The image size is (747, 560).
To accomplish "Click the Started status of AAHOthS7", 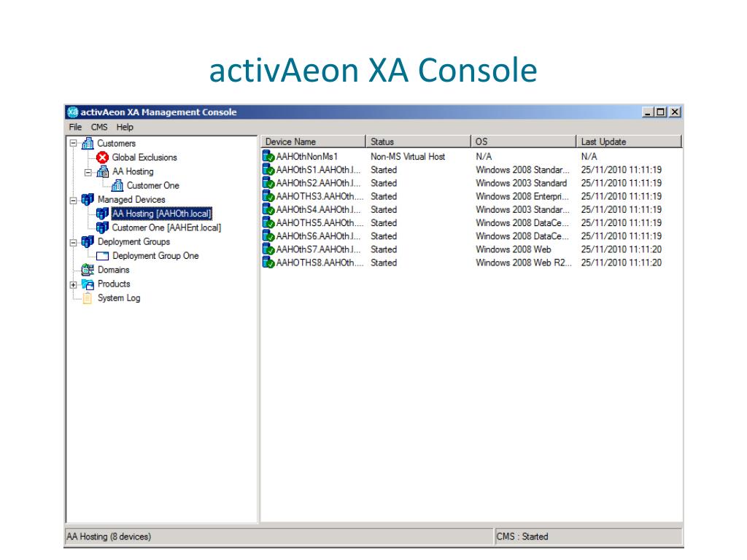I will [384, 249].
